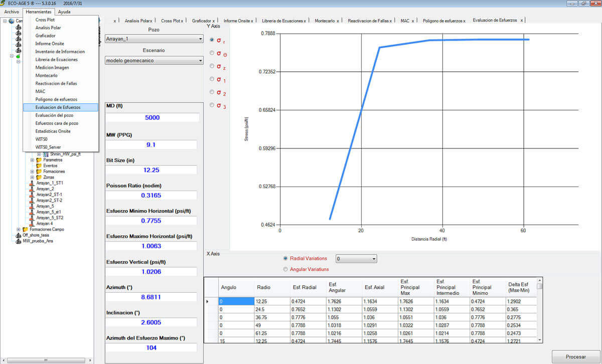The width and height of the screenshot is (602, 364).
Task: Open the Radial Variations angle dropdown
Action: click(x=356, y=259)
